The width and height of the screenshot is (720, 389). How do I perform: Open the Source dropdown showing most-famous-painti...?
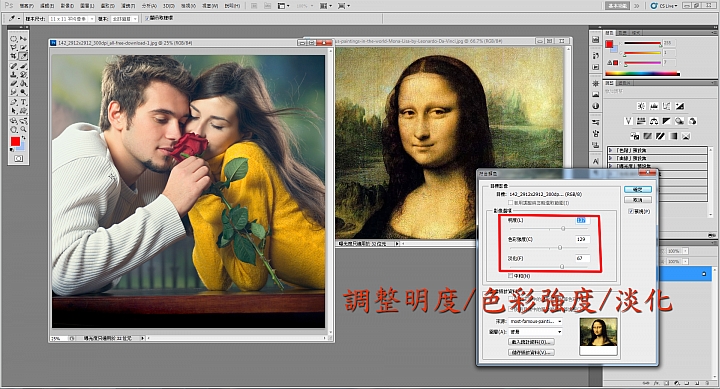pos(535,321)
